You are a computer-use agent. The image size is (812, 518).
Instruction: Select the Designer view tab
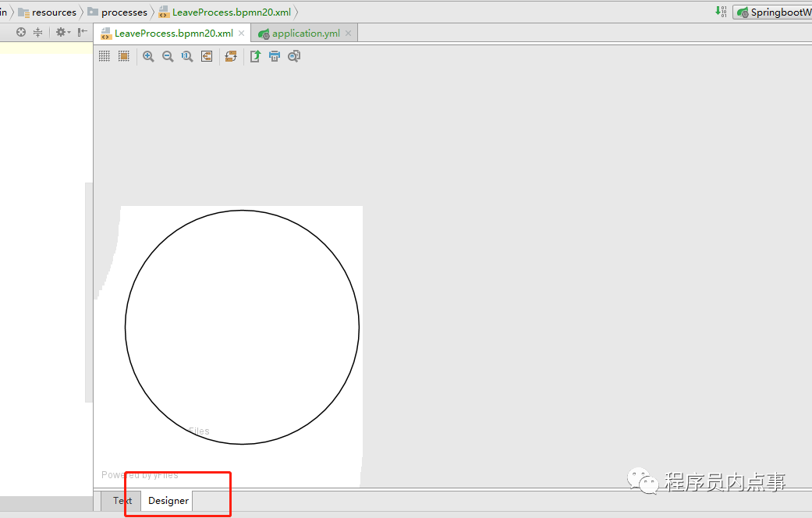[168, 501]
